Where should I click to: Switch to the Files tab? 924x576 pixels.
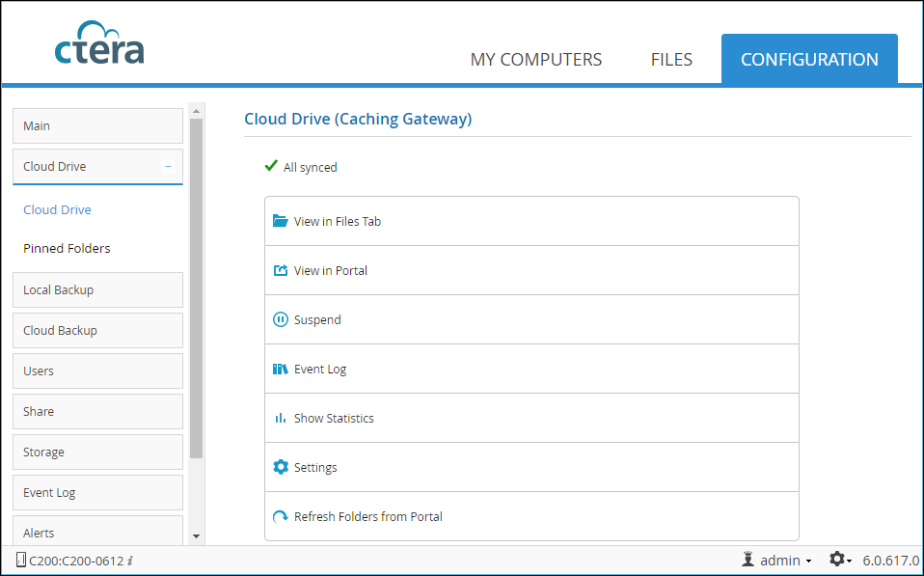672,60
